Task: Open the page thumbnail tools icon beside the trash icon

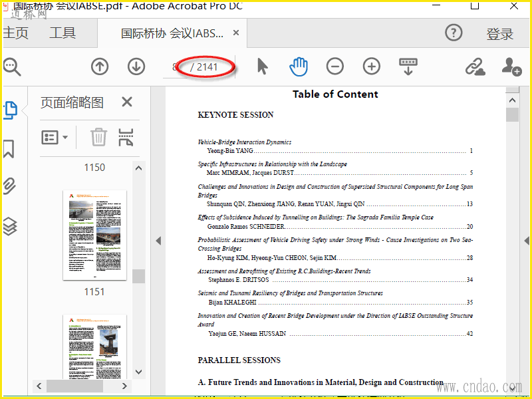Action: [126, 137]
